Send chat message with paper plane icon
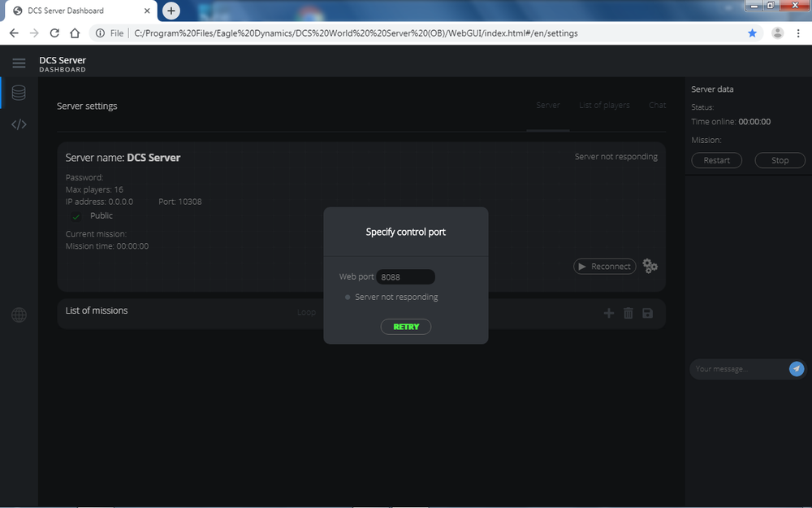The height and width of the screenshot is (508, 812). (797, 368)
